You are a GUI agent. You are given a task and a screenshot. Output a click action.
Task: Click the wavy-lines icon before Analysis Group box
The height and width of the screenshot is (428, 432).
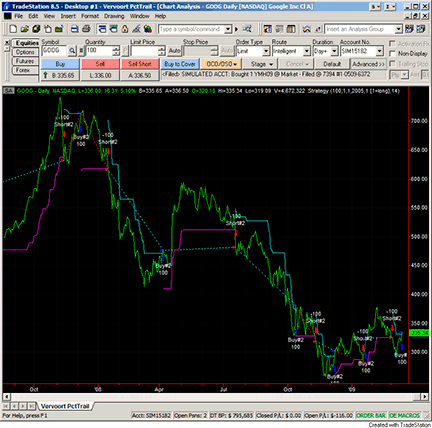(306, 29)
